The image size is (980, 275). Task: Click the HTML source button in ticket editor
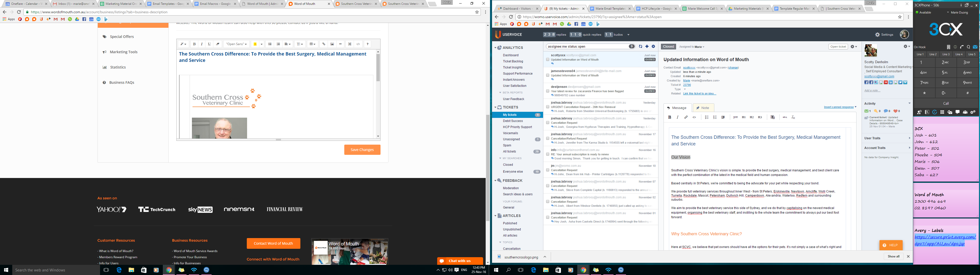pyautogui.click(x=785, y=117)
